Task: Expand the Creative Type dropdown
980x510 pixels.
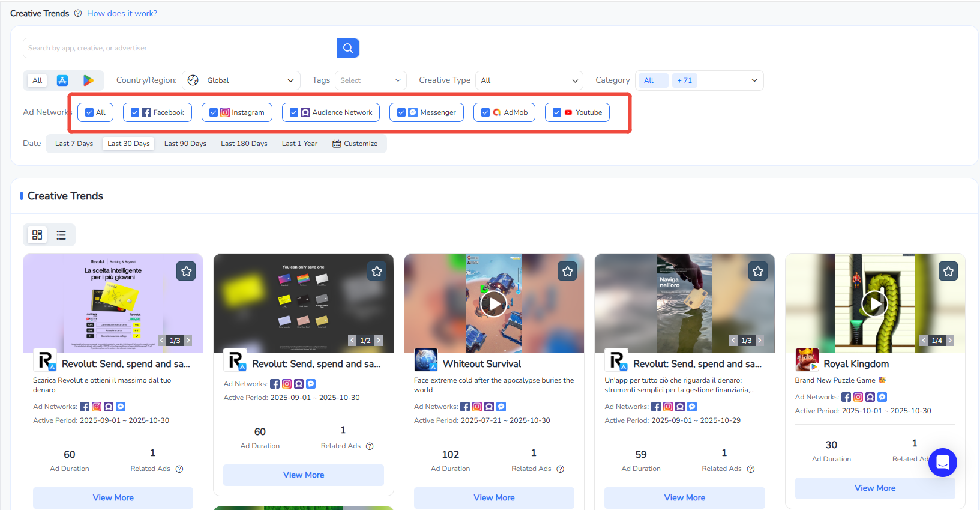Action: [x=529, y=80]
